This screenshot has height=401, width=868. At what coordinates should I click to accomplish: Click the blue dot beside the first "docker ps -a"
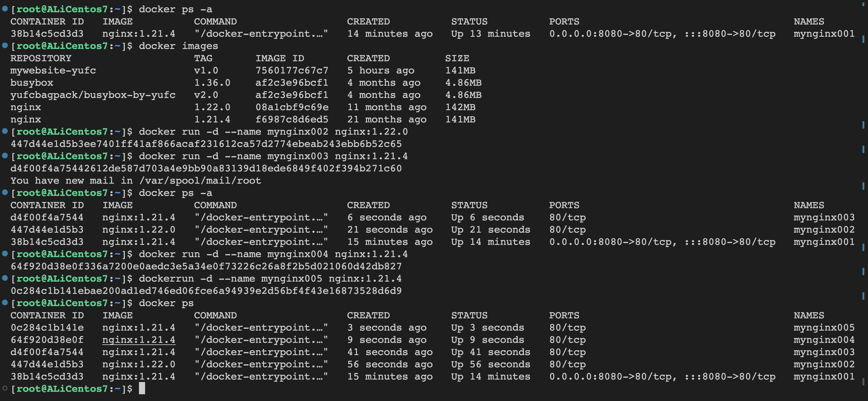tap(5, 9)
